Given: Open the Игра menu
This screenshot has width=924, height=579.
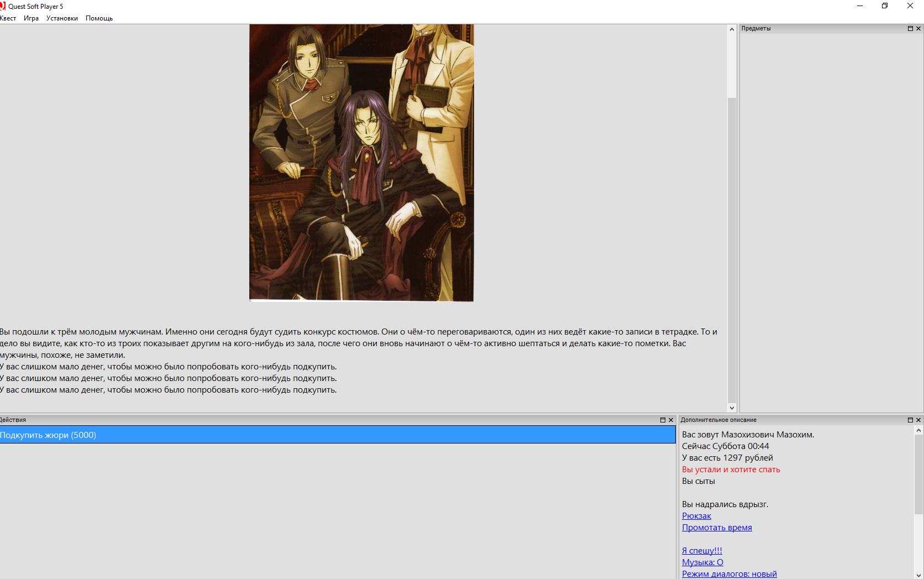Looking at the screenshot, I should [31, 18].
